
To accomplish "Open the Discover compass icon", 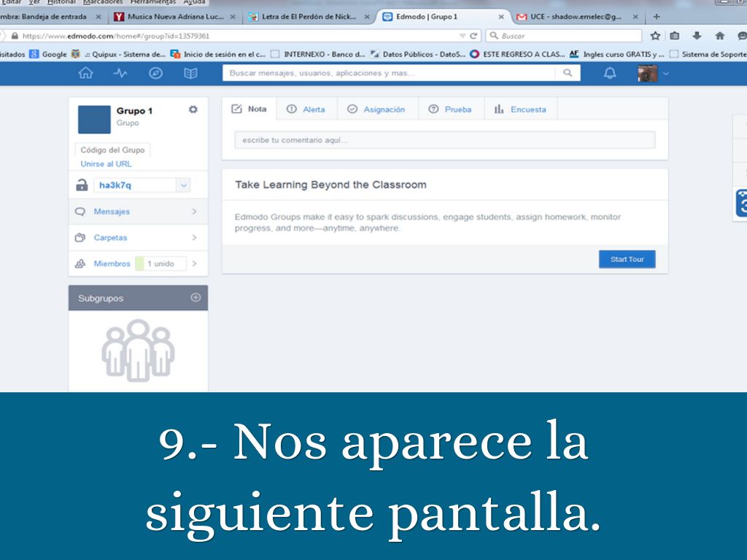I will [155, 73].
